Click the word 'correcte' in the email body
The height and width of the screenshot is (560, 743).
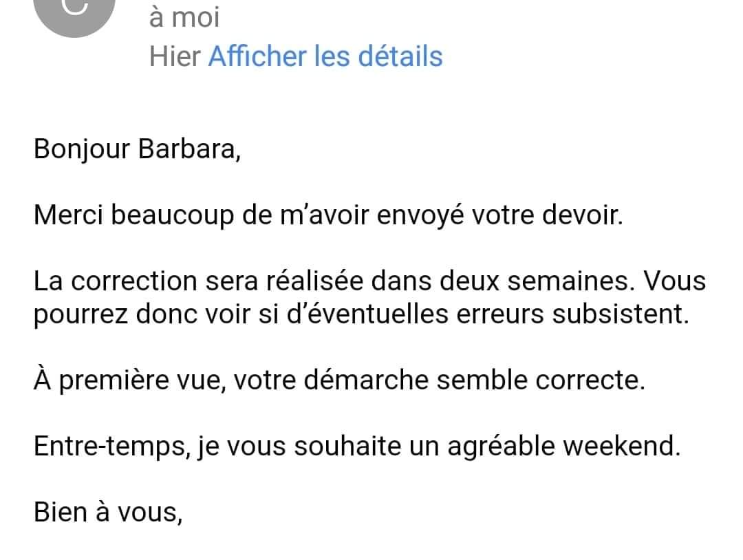coord(587,380)
